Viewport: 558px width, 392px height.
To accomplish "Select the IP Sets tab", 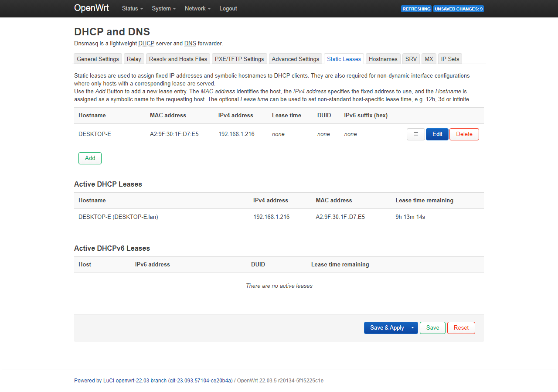I will [450, 59].
